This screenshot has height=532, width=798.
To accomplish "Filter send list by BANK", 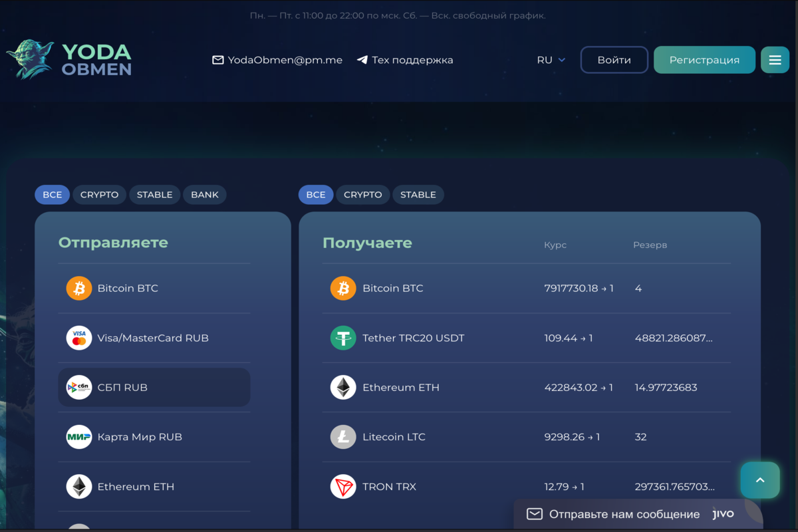I will point(204,195).
